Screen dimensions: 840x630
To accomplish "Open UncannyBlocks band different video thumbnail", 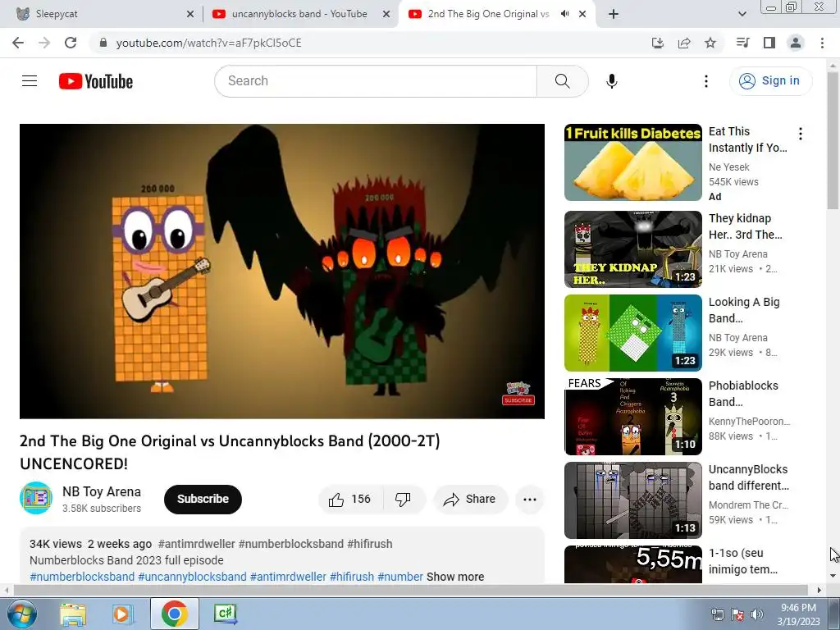I will point(632,500).
